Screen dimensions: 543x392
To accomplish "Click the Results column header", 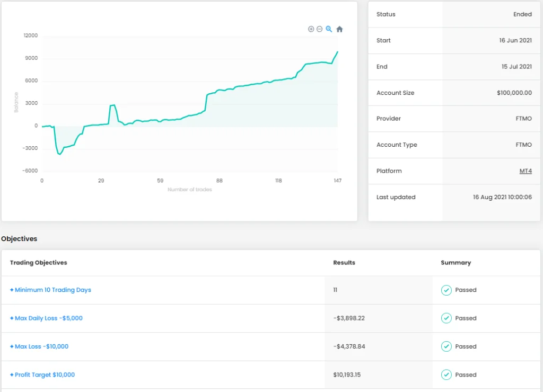I will coord(344,263).
